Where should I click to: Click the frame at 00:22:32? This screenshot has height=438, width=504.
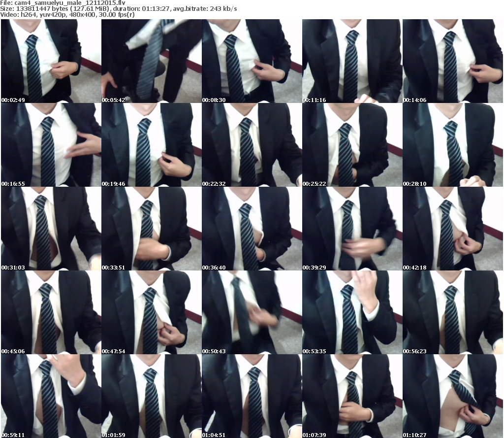pyautogui.click(x=252, y=145)
